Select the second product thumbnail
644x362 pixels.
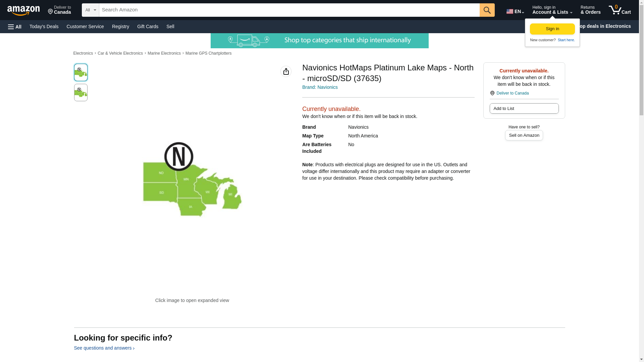tap(80, 93)
